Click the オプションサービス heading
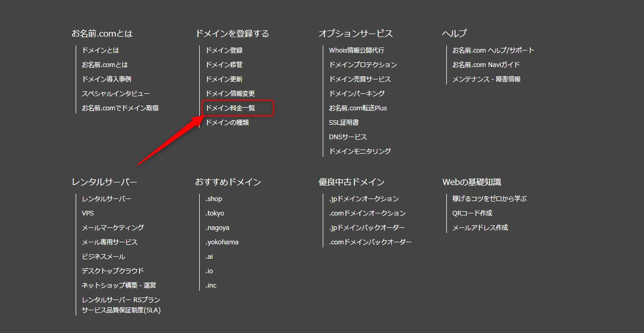The image size is (644, 333). click(356, 34)
